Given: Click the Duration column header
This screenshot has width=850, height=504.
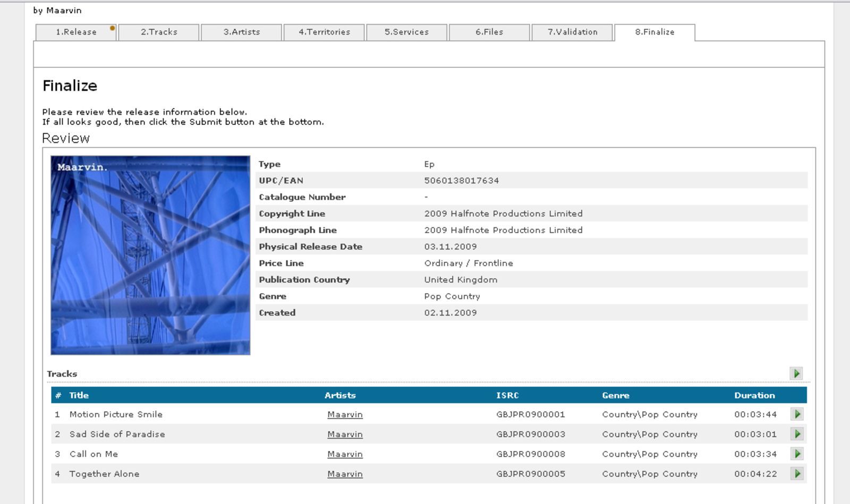Looking at the screenshot, I should [x=754, y=395].
